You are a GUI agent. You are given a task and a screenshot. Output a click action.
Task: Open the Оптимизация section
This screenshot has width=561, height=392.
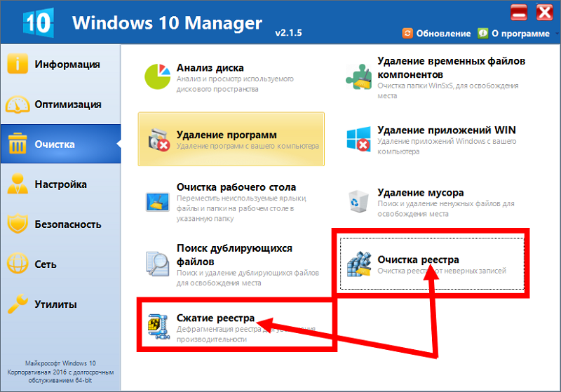(60, 104)
